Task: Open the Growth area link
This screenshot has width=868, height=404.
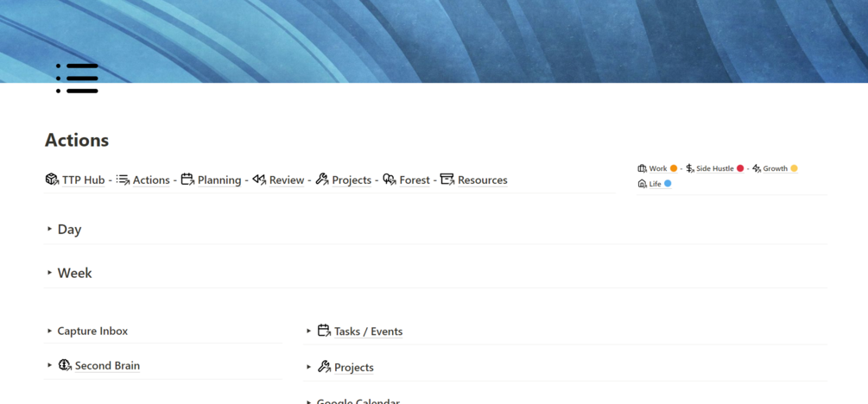Action: [x=775, y=168]
